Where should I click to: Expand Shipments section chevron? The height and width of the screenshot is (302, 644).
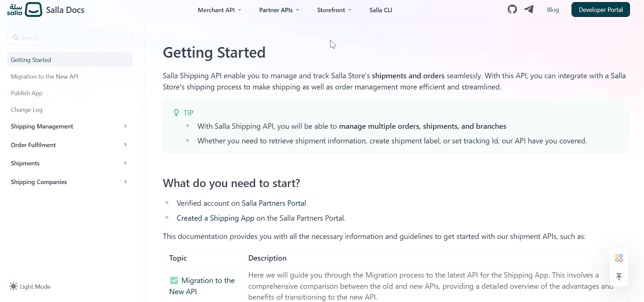125,163
